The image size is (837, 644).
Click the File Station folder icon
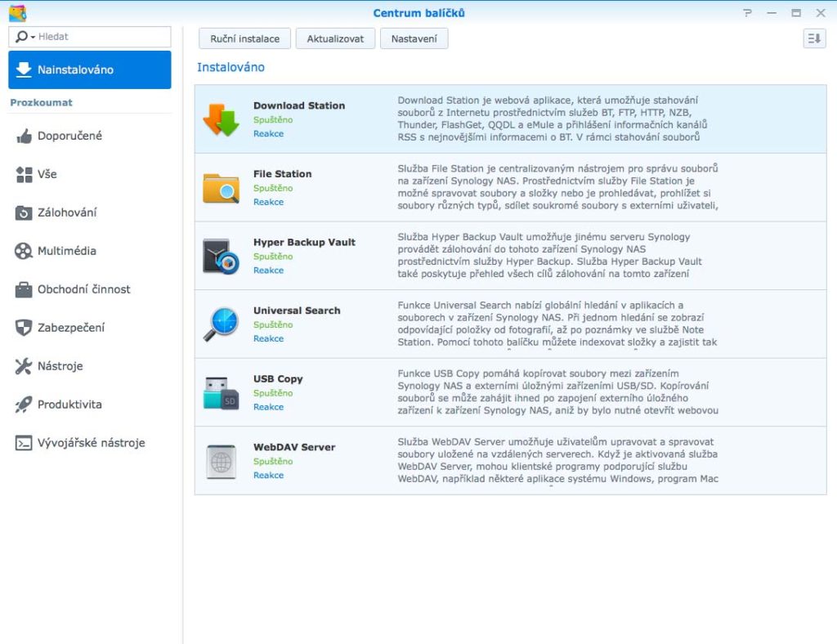[221, 187]
